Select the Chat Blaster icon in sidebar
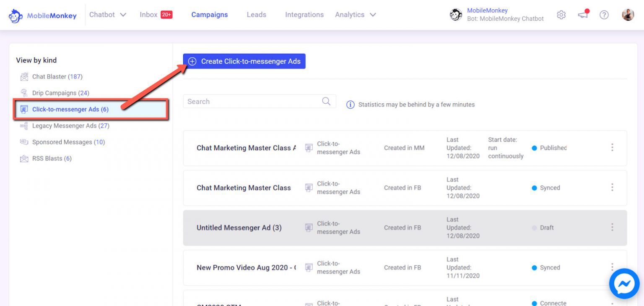Viewport: 644px width, 306px height. [x=24, y=77]
